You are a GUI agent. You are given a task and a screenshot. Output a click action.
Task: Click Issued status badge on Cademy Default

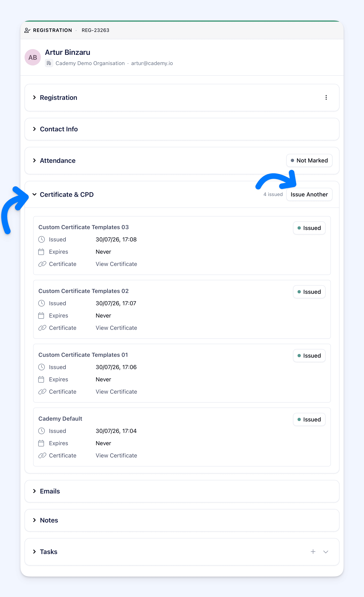(309, 419)
